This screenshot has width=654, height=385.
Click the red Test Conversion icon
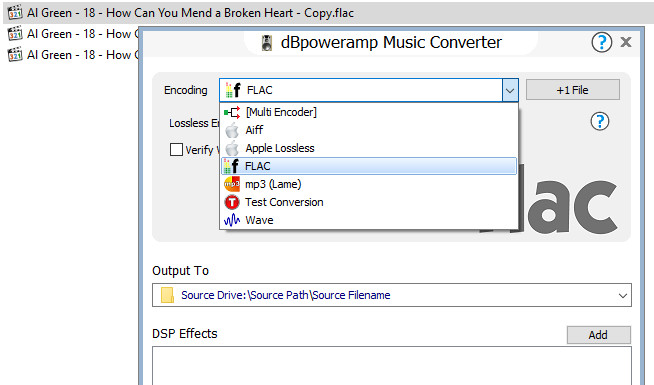point(232,202)
